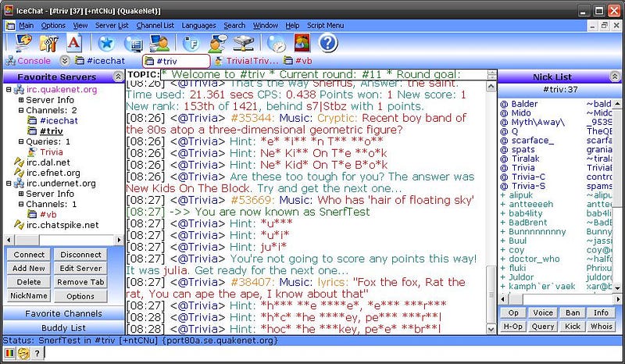Click the red picture toolbar icon
This screenshot has height=364, width=625.
302,43
